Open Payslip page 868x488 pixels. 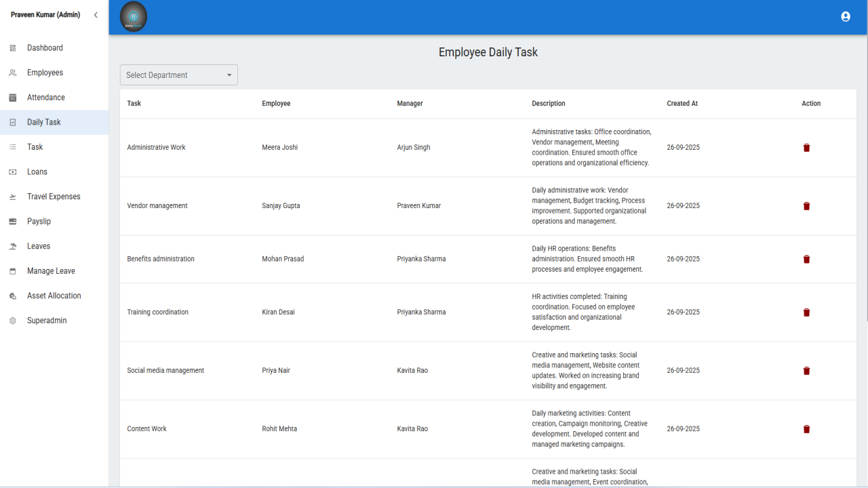[54, 222]
